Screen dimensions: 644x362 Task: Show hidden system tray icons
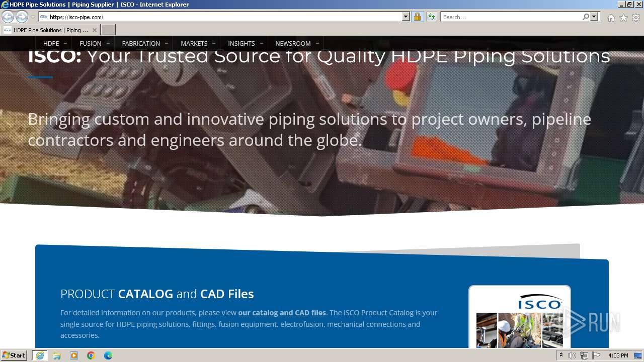pyautogui.click(x=561, y=355)
